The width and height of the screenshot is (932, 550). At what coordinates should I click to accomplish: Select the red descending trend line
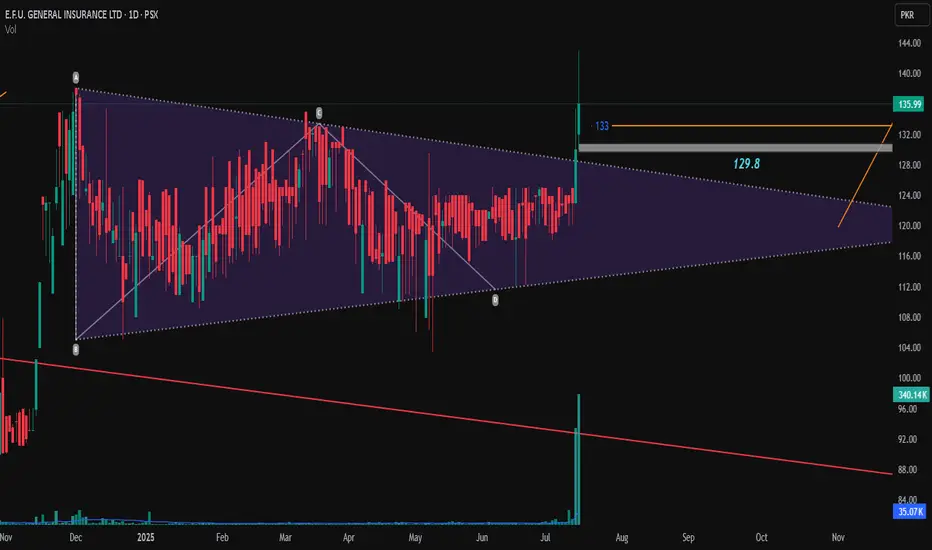[446, 416]
